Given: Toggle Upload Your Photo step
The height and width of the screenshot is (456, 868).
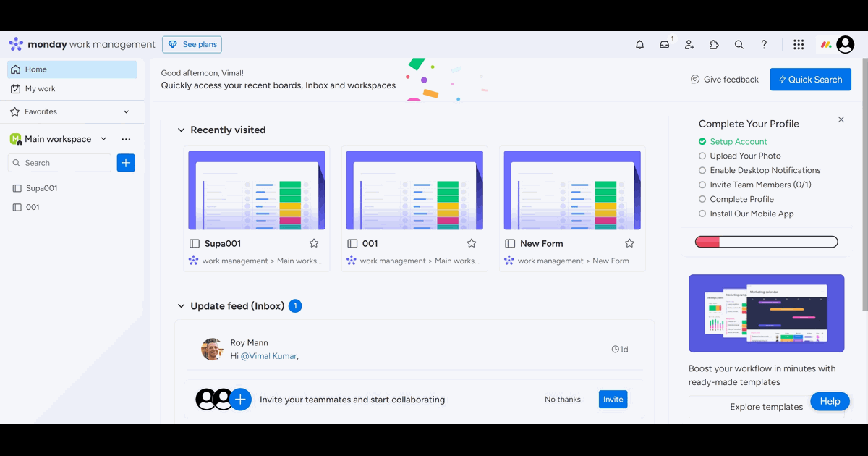Looking at the screenshot, I should coord(702,156).
